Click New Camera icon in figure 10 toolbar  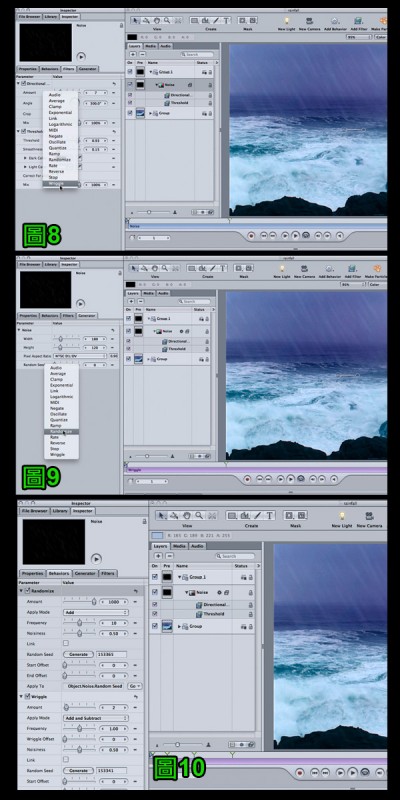pyautogui.click(x=369, y=516)
